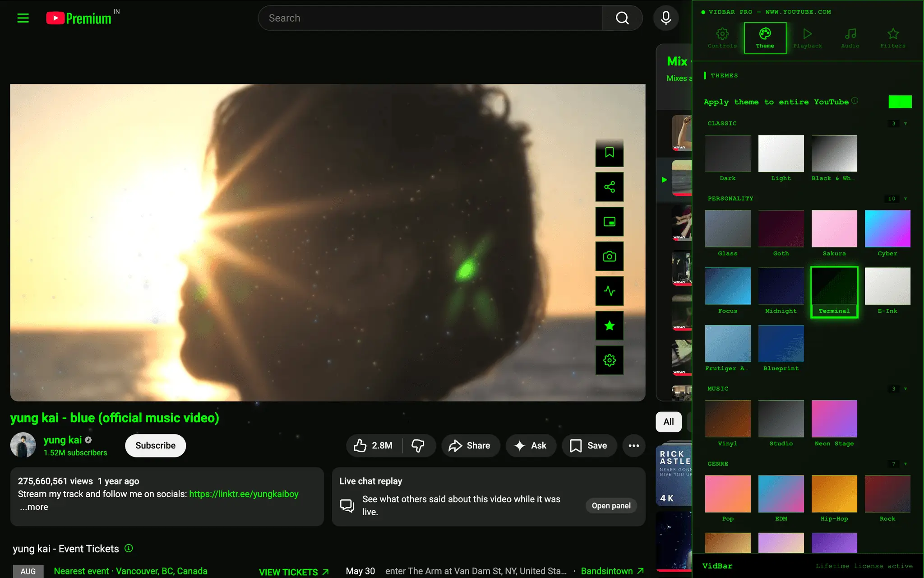Subscribe to yung kai channel
The height and width of the screenshot is (578, 924).
pyautogui.click(x=155, y=446)
